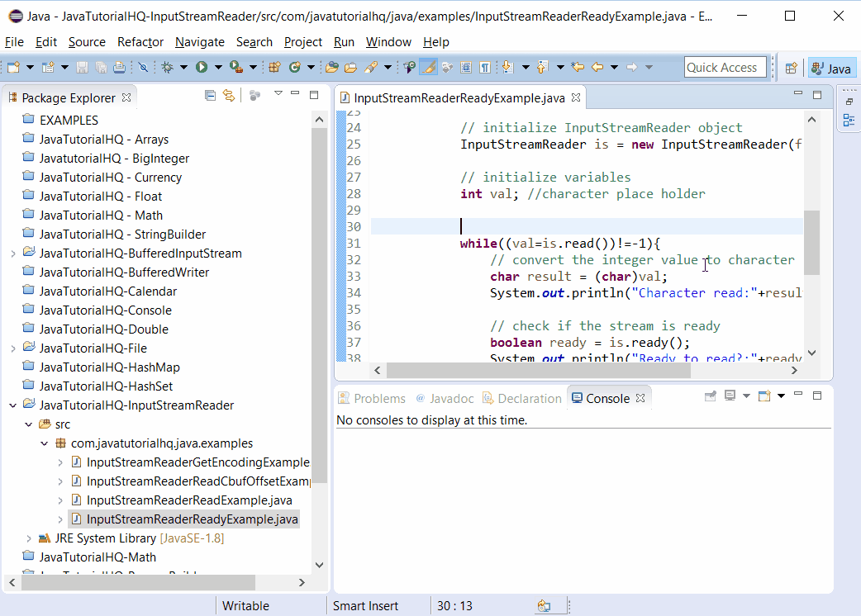This screenshot has width=861, height=616.
Task: Launch the Debug tool
Action: coord(169,66)
